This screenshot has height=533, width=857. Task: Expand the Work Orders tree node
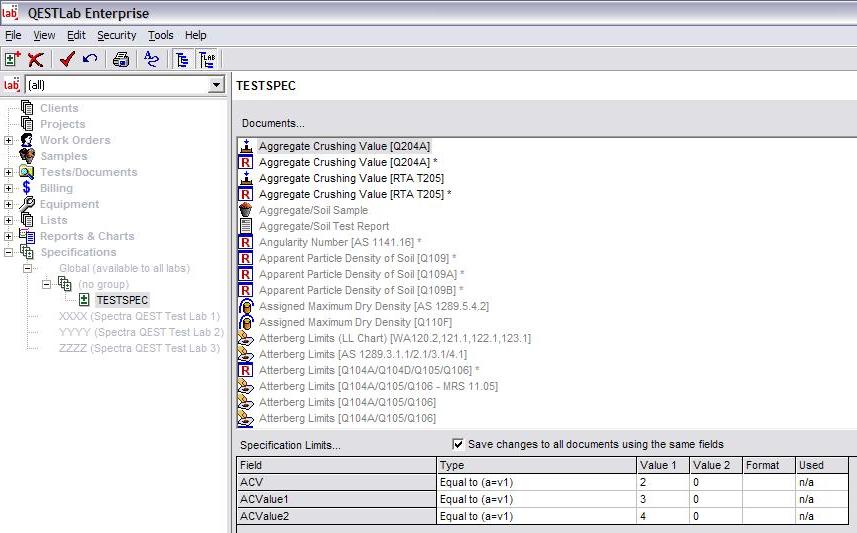(9, 140)
